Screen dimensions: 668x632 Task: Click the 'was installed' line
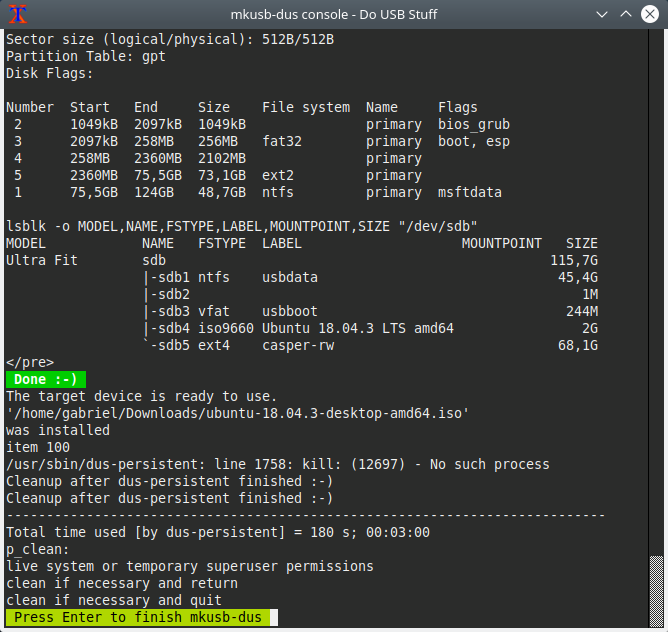[x=58, y=430]
